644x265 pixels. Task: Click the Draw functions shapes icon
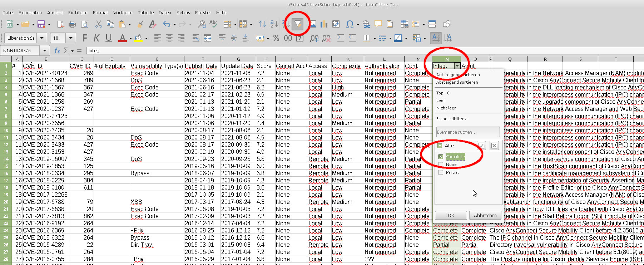coord(447,24)
